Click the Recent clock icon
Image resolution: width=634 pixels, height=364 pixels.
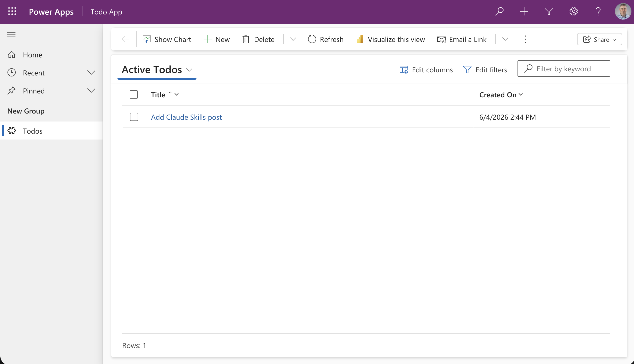pyautogui.click(x=12, y=73)
